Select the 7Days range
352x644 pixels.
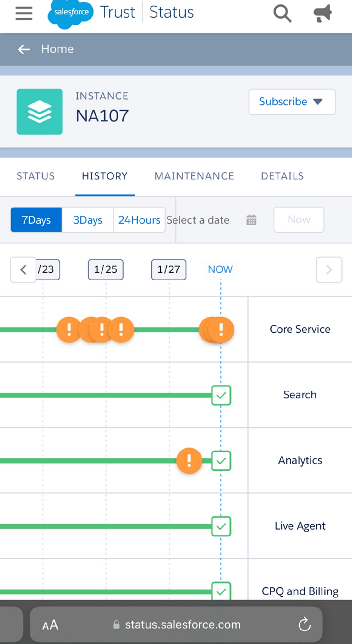[36, 220]
